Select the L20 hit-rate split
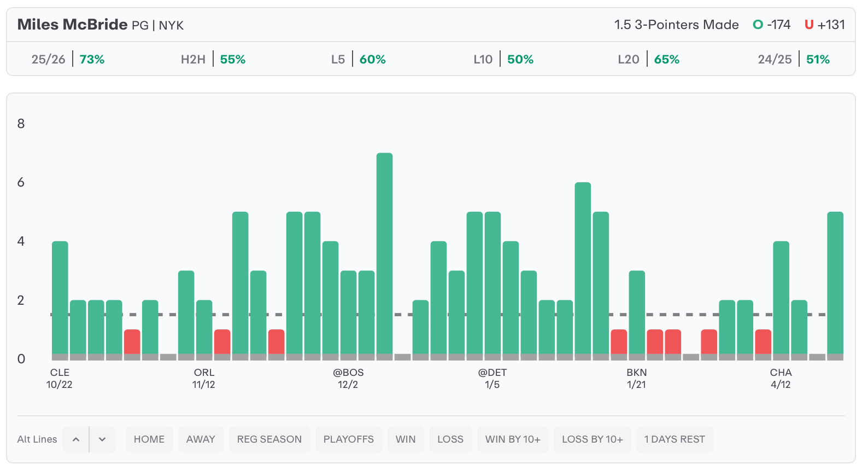This screenshot has width=868, height=476. [x=649, y=59]
